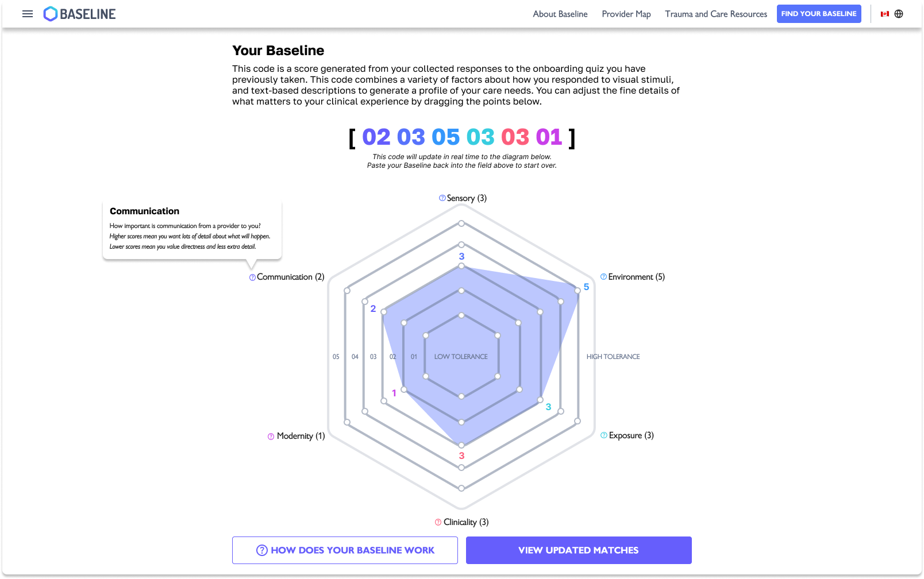Select the Modernity point at value 1
Screen dimensions: 924x579
tap(404, 389)
